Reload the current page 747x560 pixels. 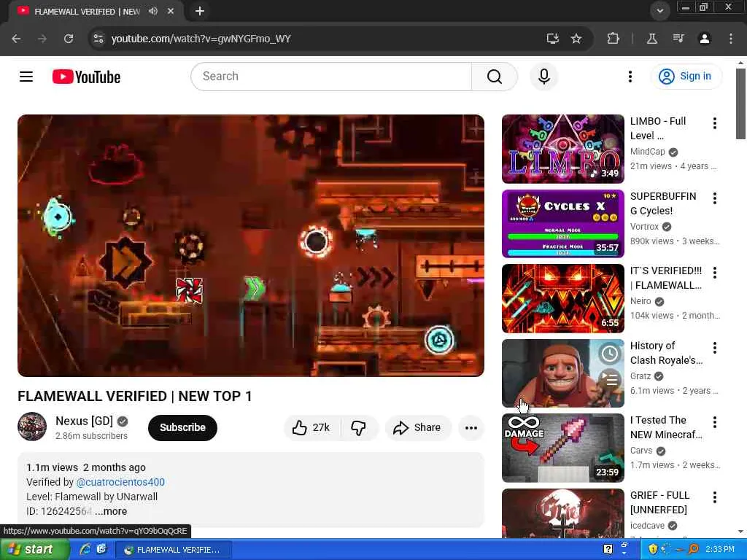[x=69, y=39]
